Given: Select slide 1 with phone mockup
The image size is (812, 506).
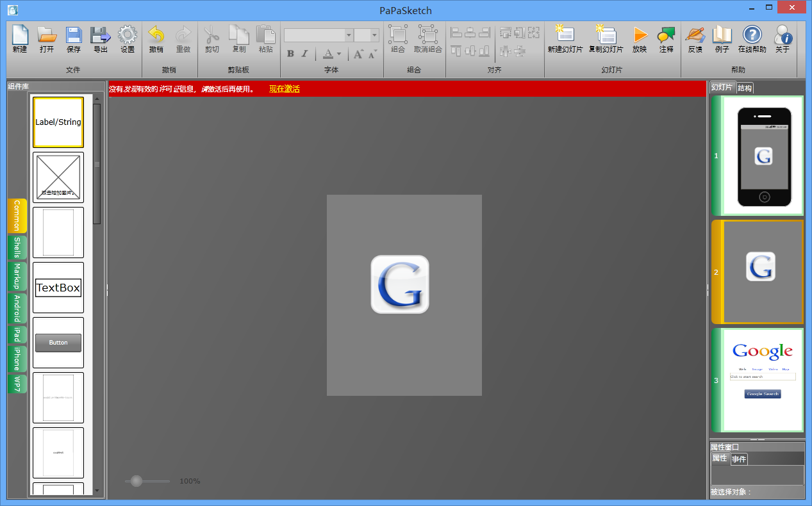Looking at the screenshot, I should tap(757, 156).
